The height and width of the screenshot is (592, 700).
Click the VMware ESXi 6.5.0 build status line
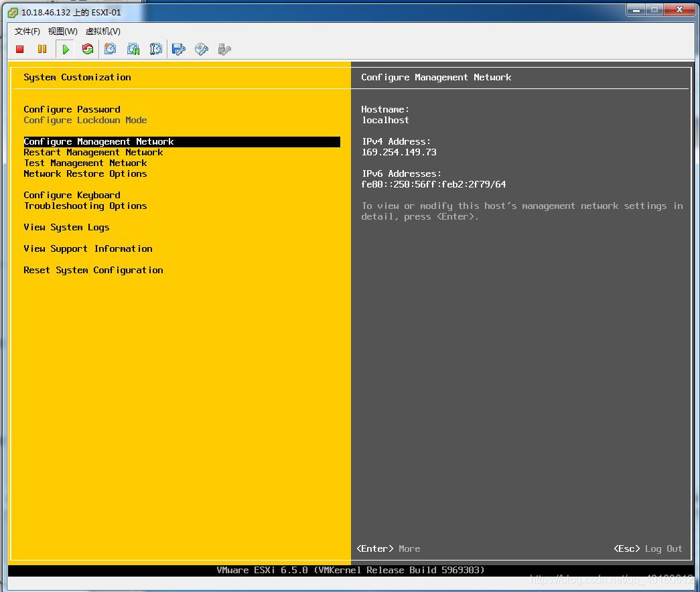click(x=350, y=570)
